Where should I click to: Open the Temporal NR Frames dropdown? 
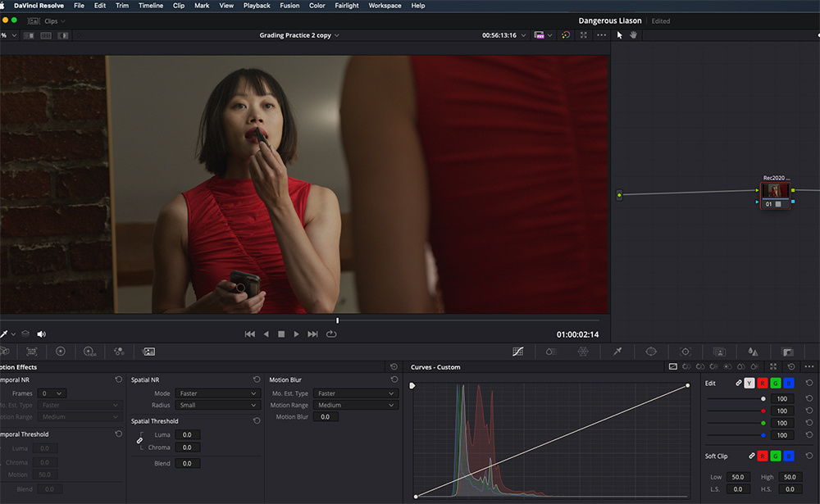52,393
